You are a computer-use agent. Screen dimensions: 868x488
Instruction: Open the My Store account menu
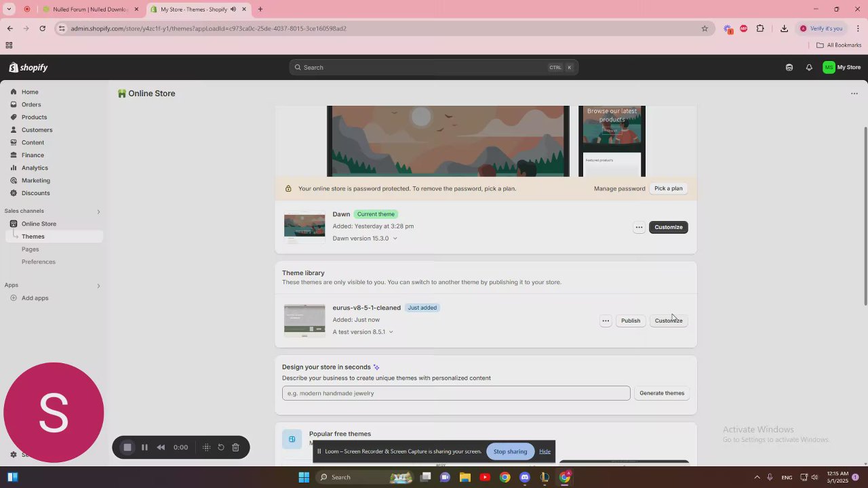[x=842, y=68]
